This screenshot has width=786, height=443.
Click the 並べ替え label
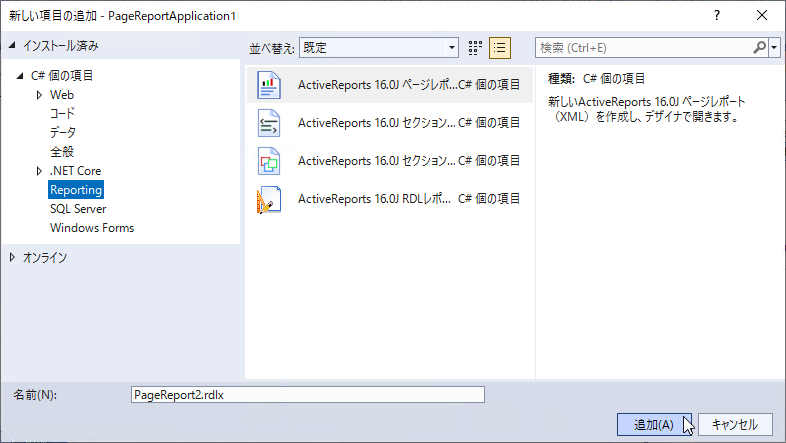pyautogui.click(x=272, y=48)
